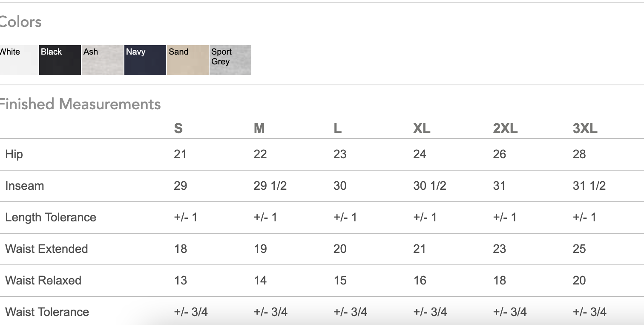Screen dimensions: 644x325
Task: Select the White color swatch
Action: [19, 60]
